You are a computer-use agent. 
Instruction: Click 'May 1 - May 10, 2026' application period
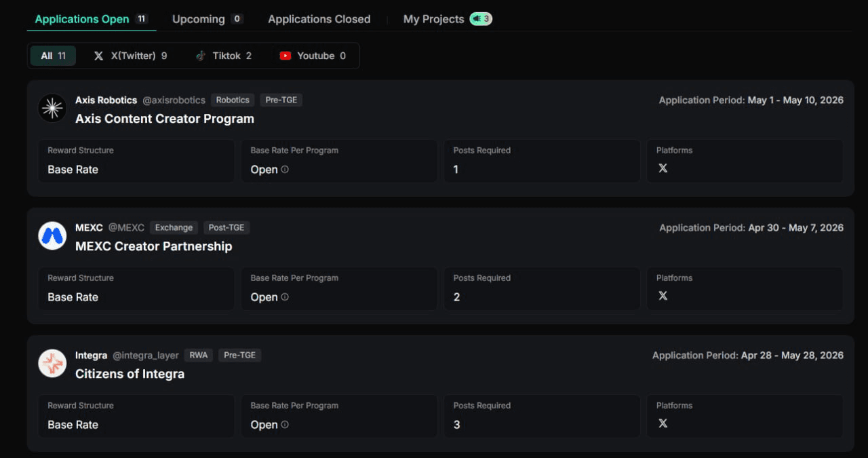click(x=795, y=100)
